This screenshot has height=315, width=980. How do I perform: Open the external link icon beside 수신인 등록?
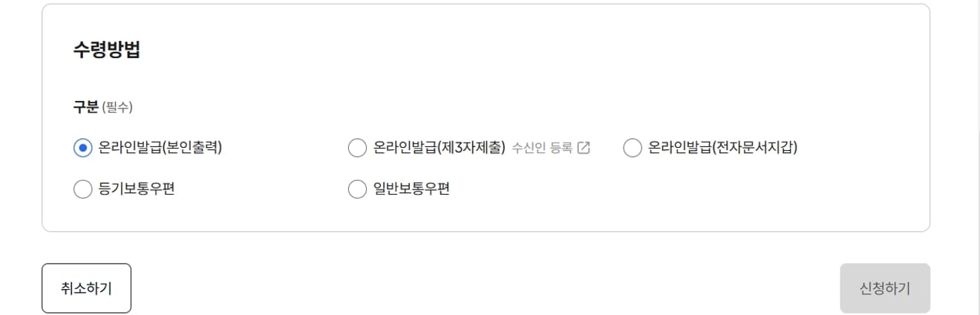pyautogui.click(x=584, y=148)
